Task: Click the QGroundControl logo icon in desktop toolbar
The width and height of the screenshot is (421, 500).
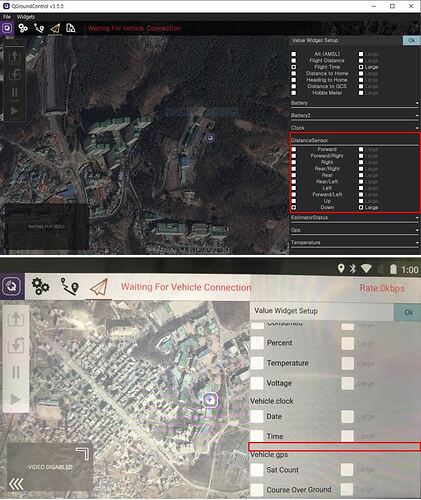Action: [7, 28]
